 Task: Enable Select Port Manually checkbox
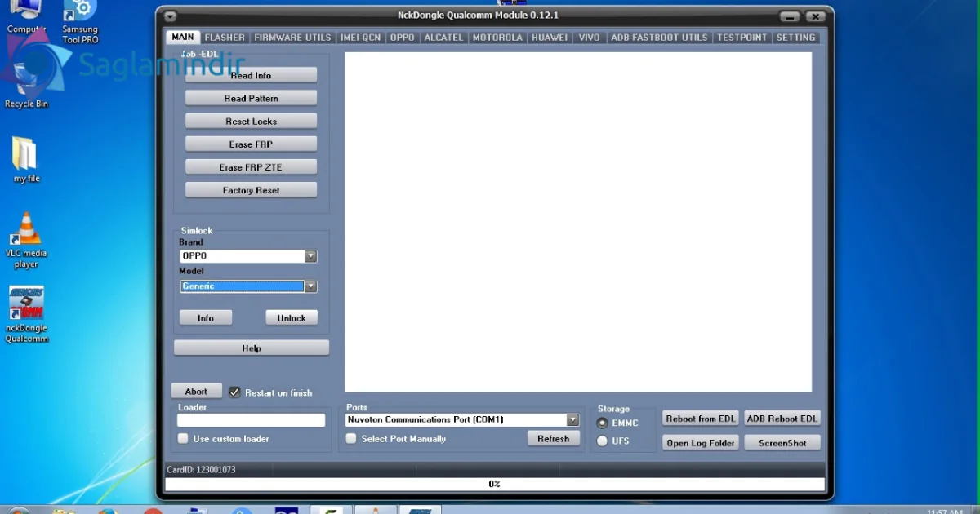tap(351, 439)
